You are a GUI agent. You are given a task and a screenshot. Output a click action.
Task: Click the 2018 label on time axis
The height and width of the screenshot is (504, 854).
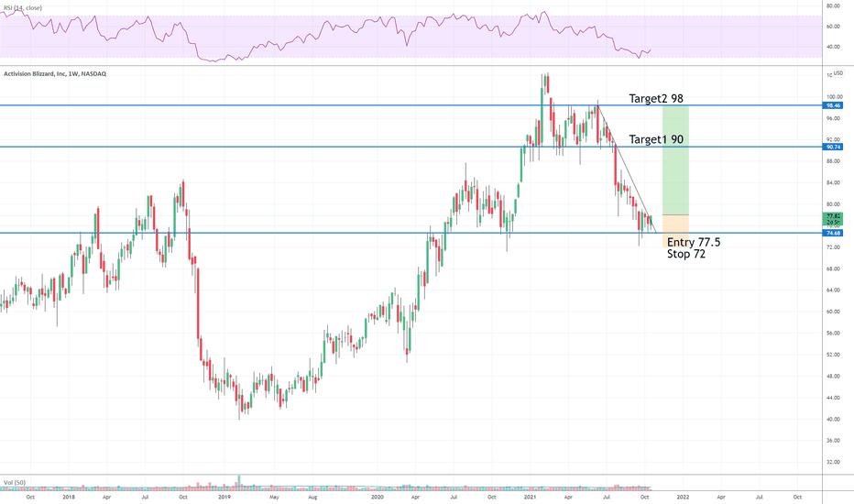click(69, 497)
